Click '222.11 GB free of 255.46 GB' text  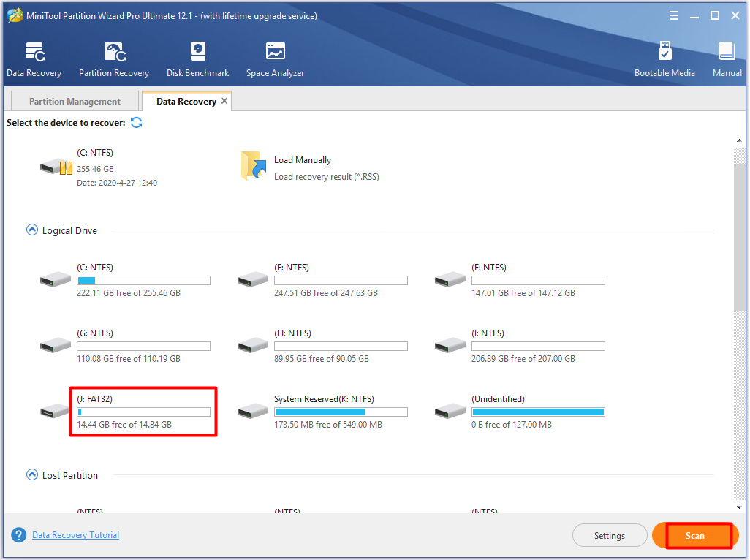tap(129, 293)
